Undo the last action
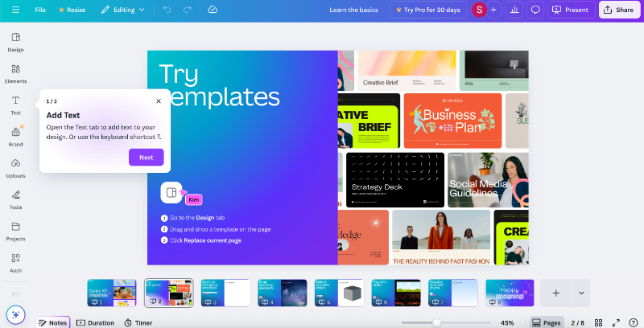The width and height of the screenshot is (644, 328). coord(167,10)
